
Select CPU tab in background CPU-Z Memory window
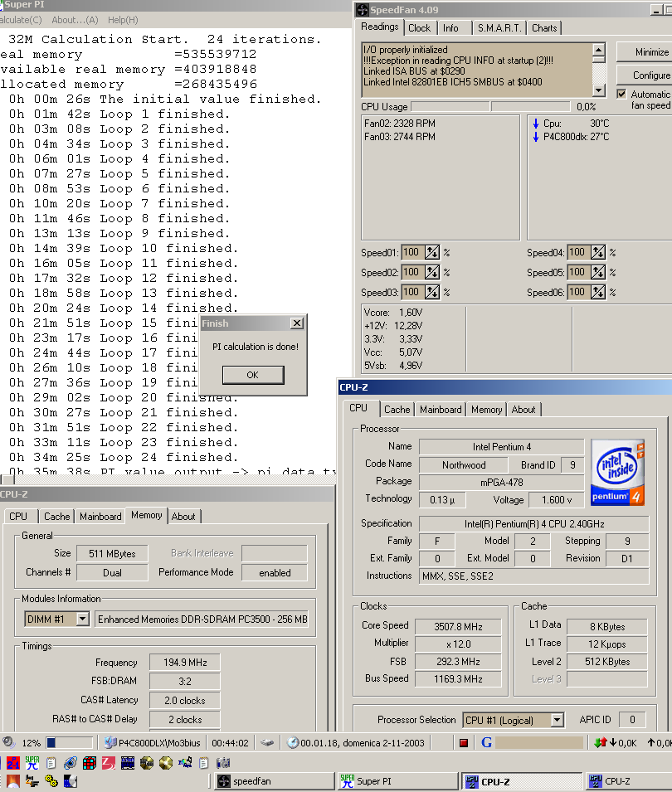pyautogui.click(x=19, y=516)
